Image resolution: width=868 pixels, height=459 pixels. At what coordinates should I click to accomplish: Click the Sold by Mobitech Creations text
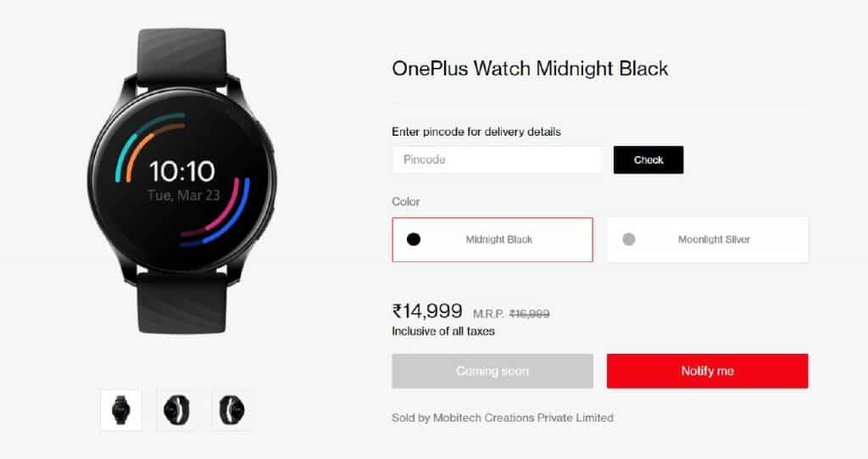click(503, 417)
